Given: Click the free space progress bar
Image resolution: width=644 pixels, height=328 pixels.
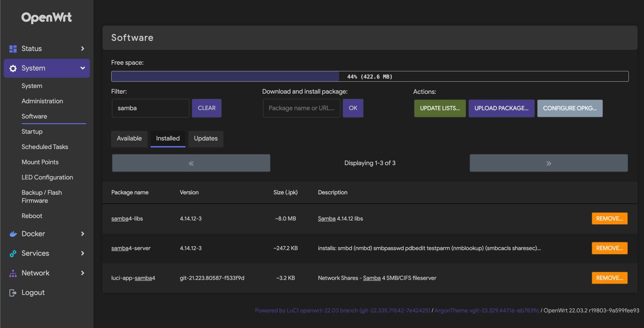Looking at the screenshot, I should pyautogui.click(x=370, y=76).
